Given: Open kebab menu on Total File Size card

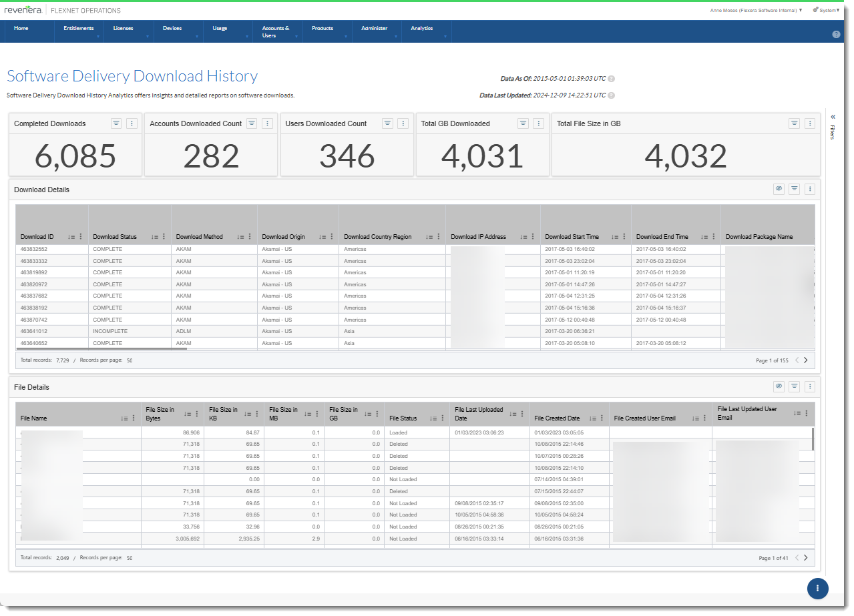Looking at the screenshot, I should [x=809, y=123].
